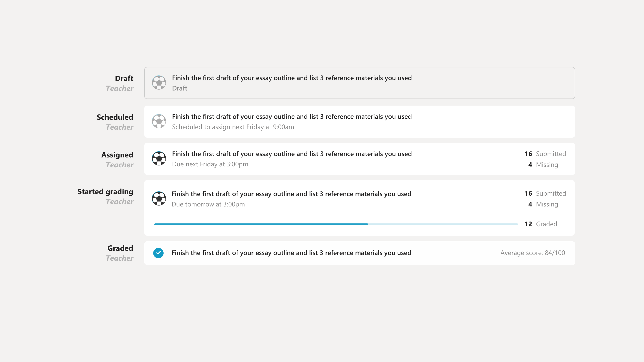Click the 'Scheduled to assign next Friday' subtitle
644x362 pixels.
tap(233, 127)
